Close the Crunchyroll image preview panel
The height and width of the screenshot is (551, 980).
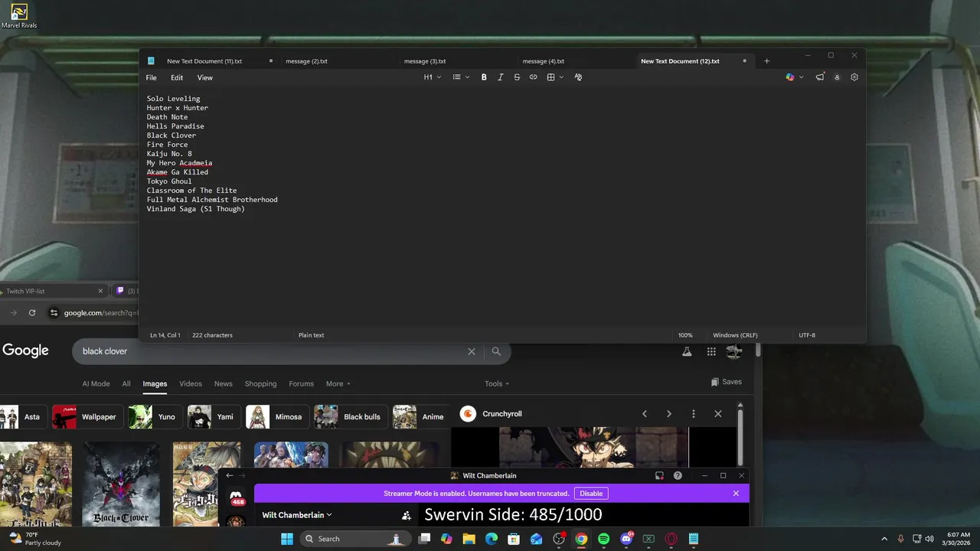pos(718,414)
